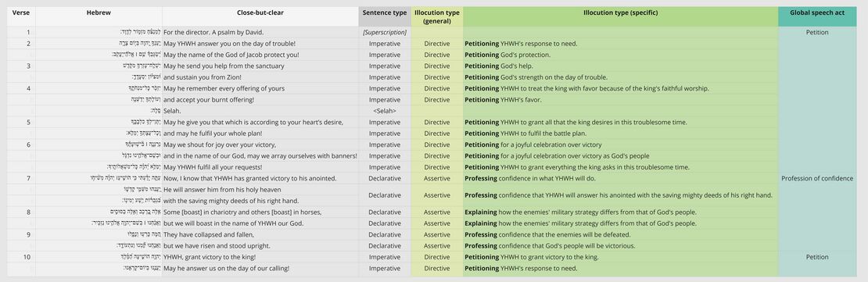Select "Professing confidence that God's people will be victorious."
Viewport: 868px width, 282px height.
tap(550, 246)
